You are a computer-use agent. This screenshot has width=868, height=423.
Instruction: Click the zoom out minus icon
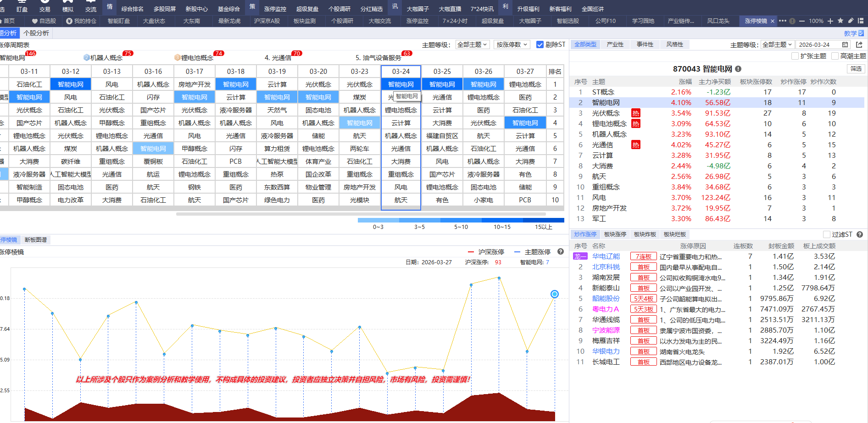[x=802, y=21]
